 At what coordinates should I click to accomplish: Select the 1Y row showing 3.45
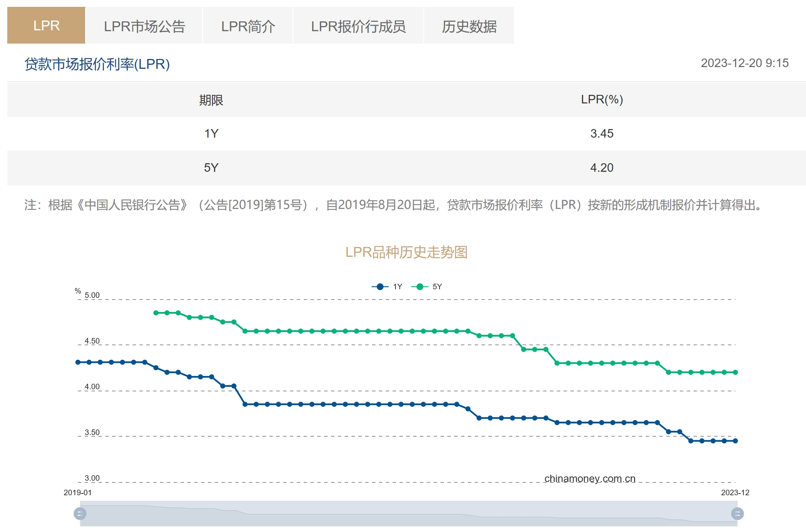click(402, 133)
